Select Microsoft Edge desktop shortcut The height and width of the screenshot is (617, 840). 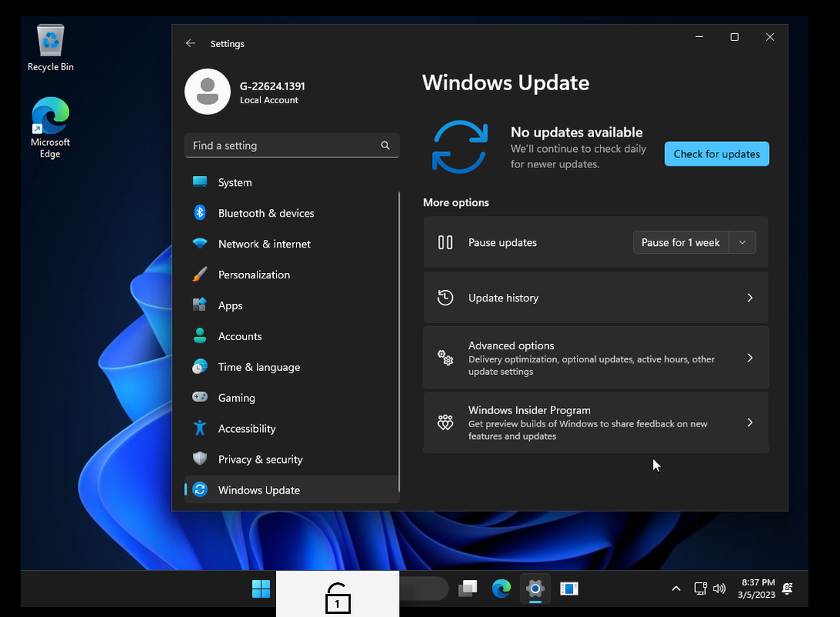(50, 127)
